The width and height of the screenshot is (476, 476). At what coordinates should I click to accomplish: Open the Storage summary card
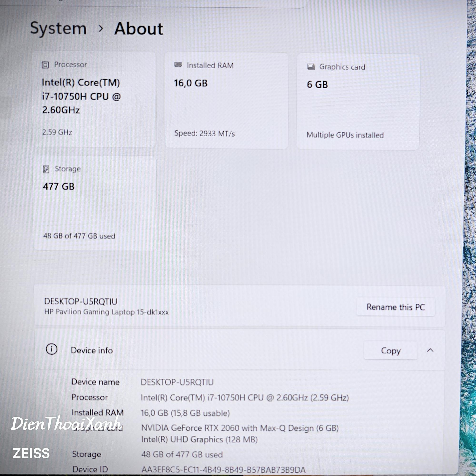[95, 203]
